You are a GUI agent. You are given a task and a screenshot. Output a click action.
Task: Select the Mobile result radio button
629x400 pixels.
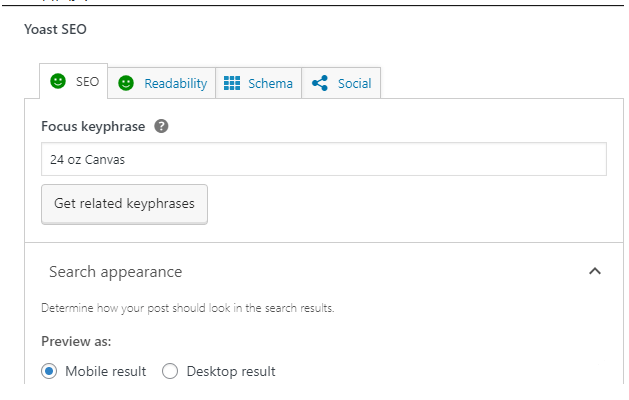(x=50, y=371)
